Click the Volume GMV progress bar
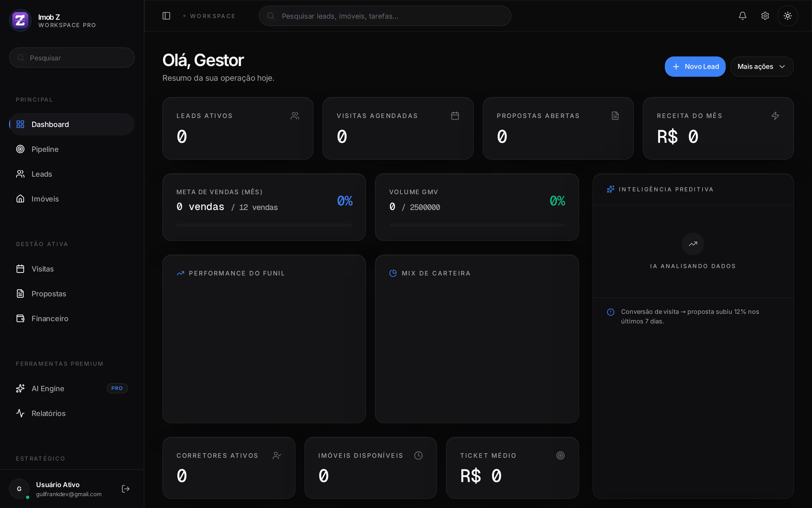Viewport: 812px width, 508px height. click(x=477, y=225)
